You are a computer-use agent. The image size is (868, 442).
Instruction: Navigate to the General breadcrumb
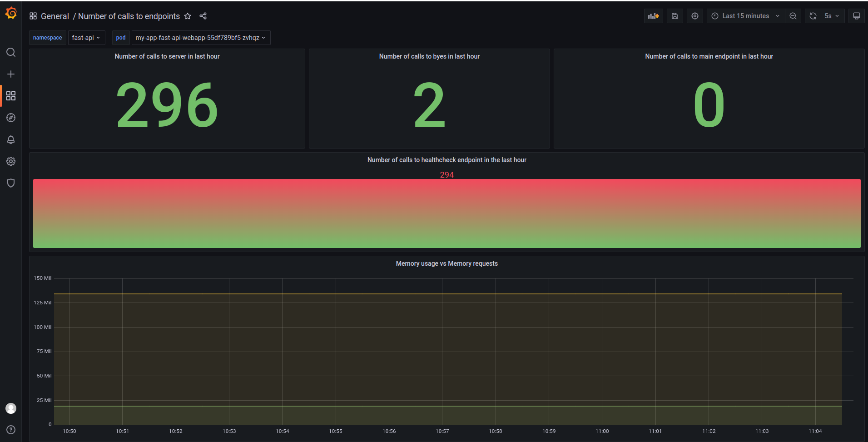[55, 16]
